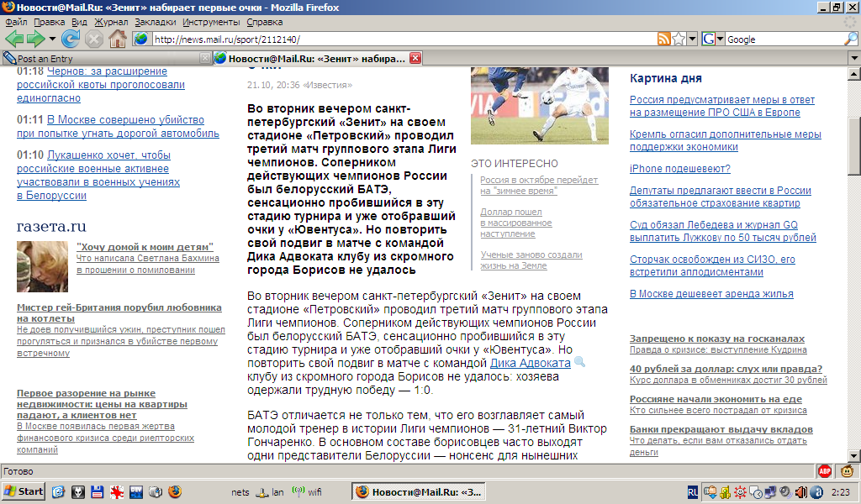Click the magnifier next to Дика Адвоката

[579, 363]
